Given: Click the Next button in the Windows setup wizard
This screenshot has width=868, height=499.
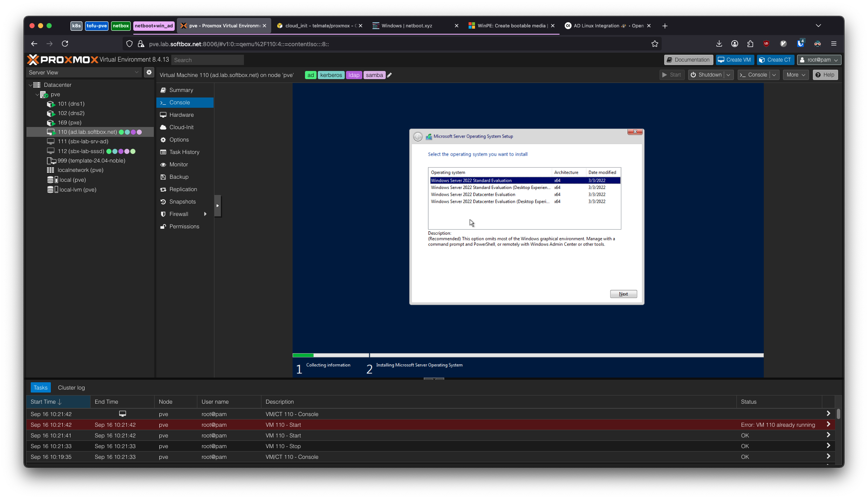Looking at the screenshot, I should tap(623, 294).
